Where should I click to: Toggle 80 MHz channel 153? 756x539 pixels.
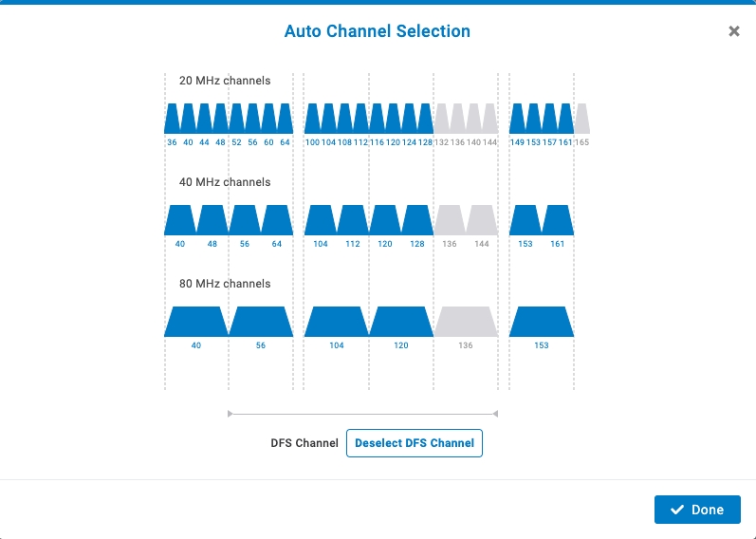[542, 322]
